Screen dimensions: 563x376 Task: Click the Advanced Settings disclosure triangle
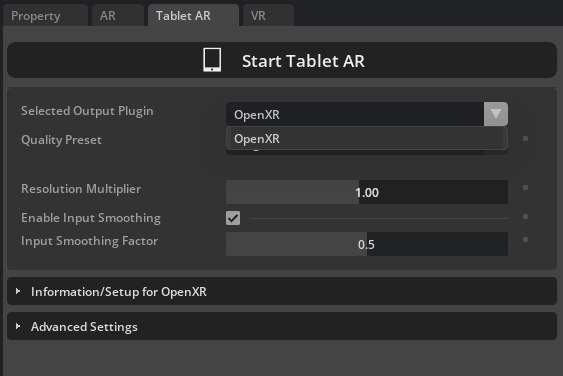(18, 326)
